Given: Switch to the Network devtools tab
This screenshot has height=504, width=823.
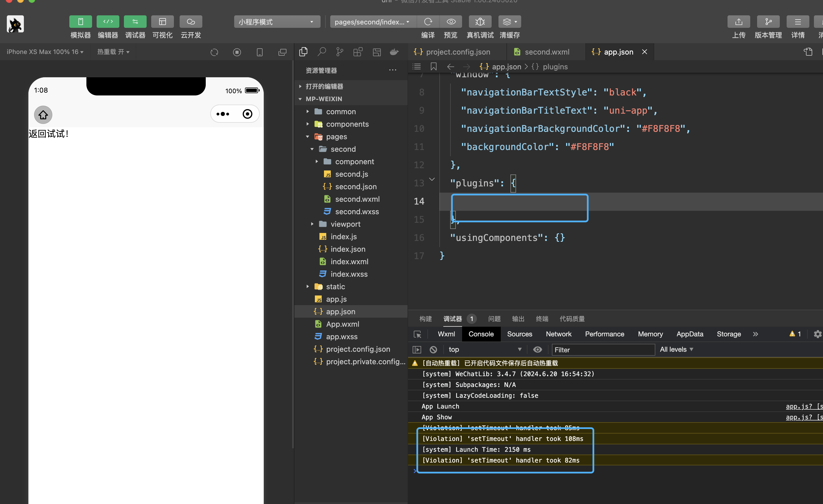Looking at the screenshot, I should [x=558, y=334].
